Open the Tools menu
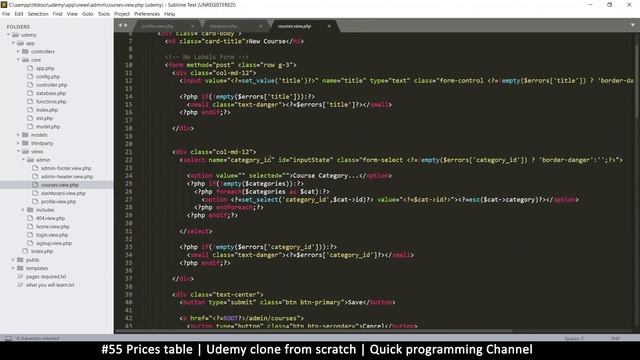 [104, 14]
